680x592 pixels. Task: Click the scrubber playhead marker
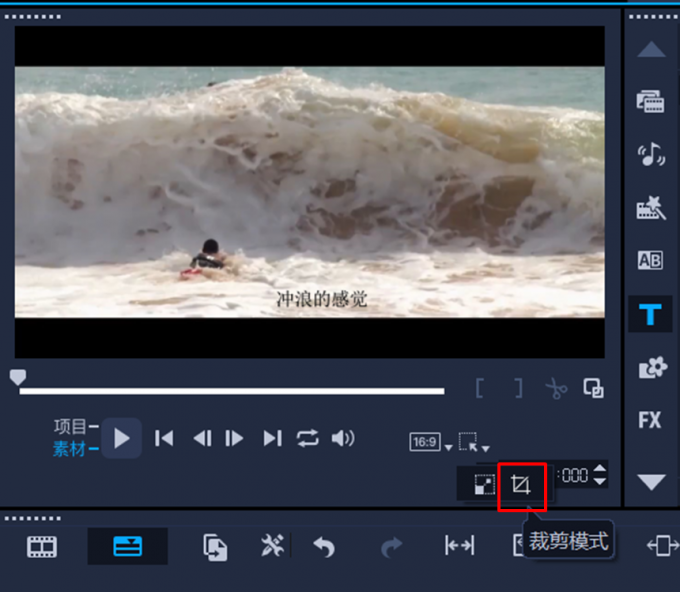18,377
